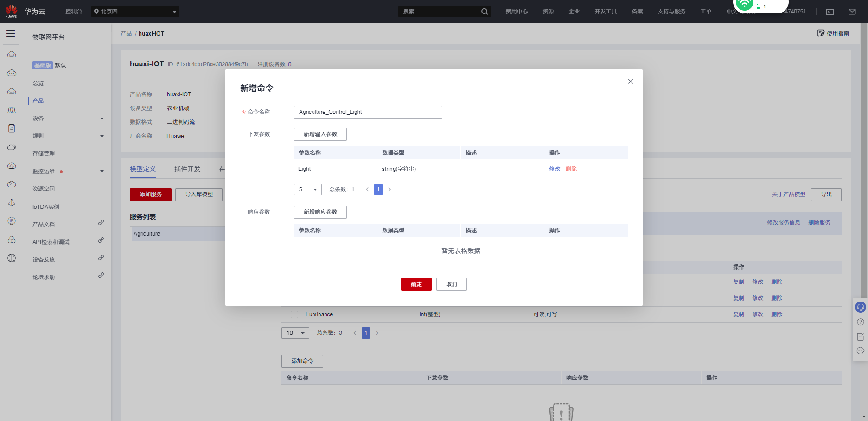Screen dimensions: 868x421
Task: Expand the 规则 sidebar submenu
Action: coord(102,137)
